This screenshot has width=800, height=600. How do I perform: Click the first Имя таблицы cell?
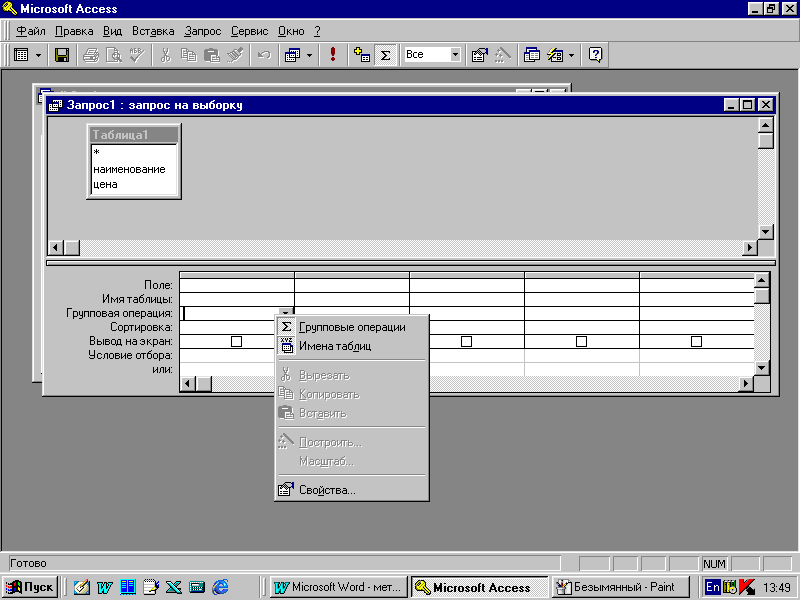237,299
